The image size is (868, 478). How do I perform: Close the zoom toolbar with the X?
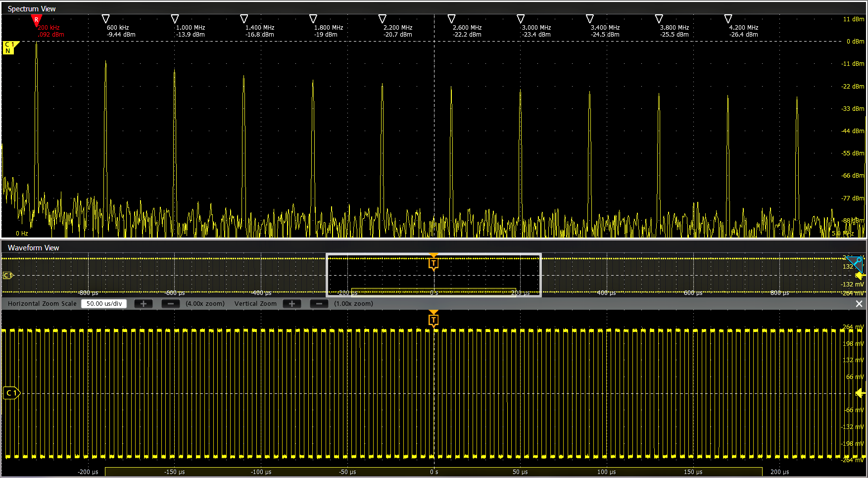[x=859, y=303]
